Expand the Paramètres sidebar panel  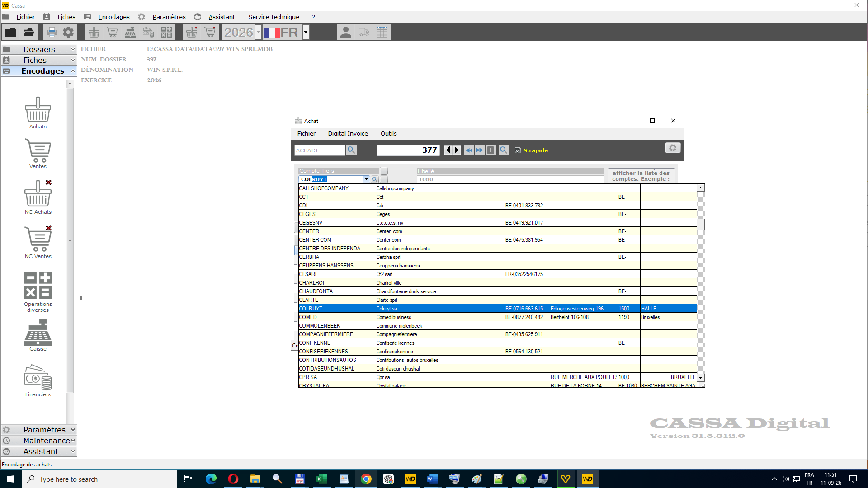39,430
